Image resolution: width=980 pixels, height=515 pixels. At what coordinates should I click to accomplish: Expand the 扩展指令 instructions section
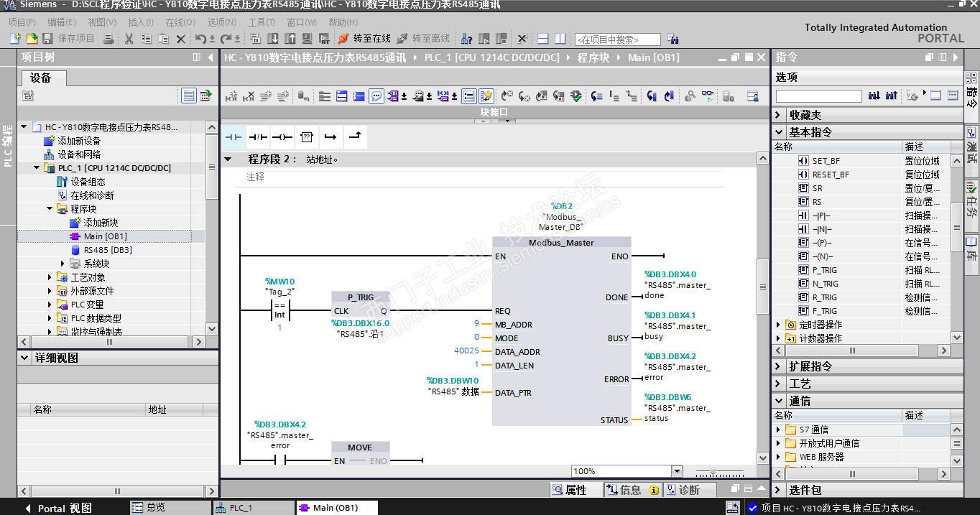[x=779, y=366]
